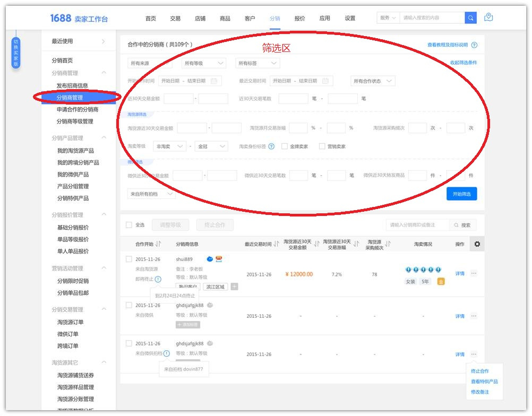532x416 pixels.
Task: Click the help icon next to 淘卖身份标签
Action: [x=271, y=146]
